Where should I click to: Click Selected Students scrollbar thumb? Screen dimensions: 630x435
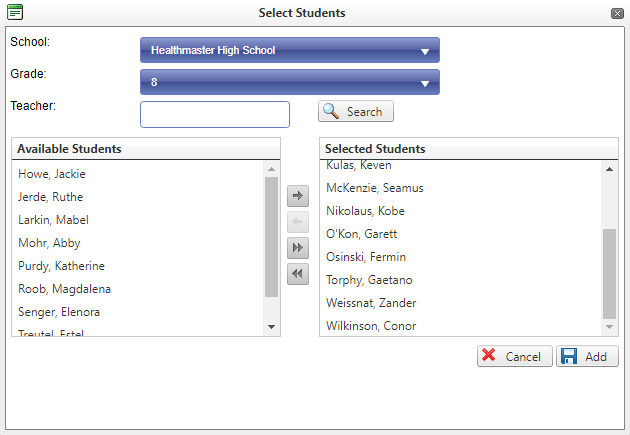[609, 274]
